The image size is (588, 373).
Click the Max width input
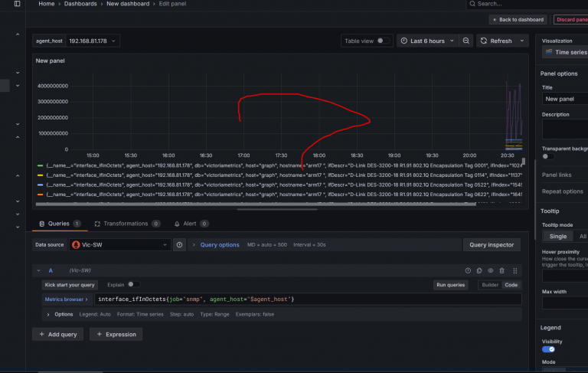(565, 303)
